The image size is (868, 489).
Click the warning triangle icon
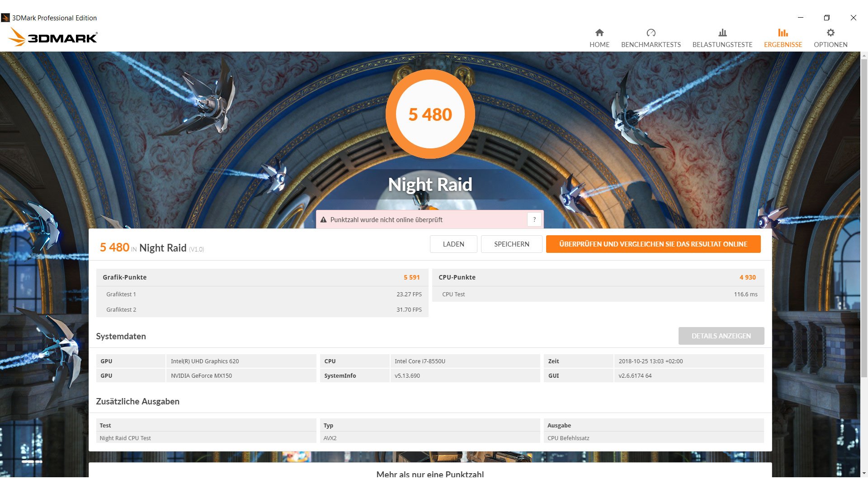tap(323, 220)
